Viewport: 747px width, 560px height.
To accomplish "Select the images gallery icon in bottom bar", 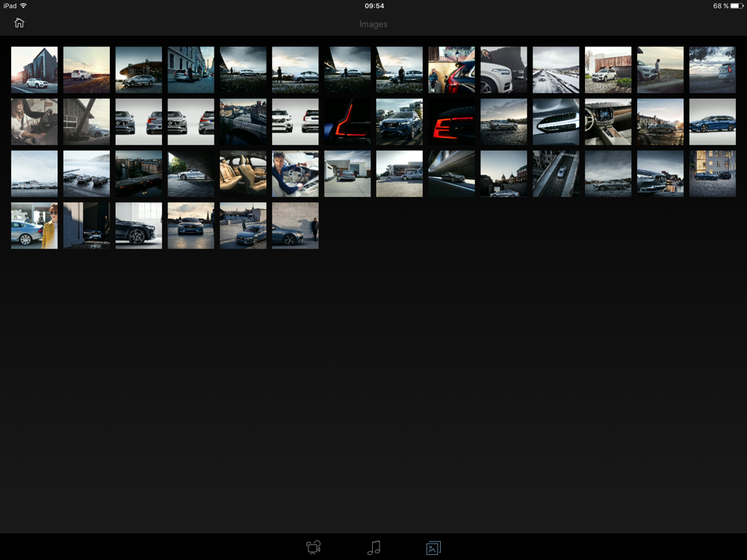I will point(433,547).
